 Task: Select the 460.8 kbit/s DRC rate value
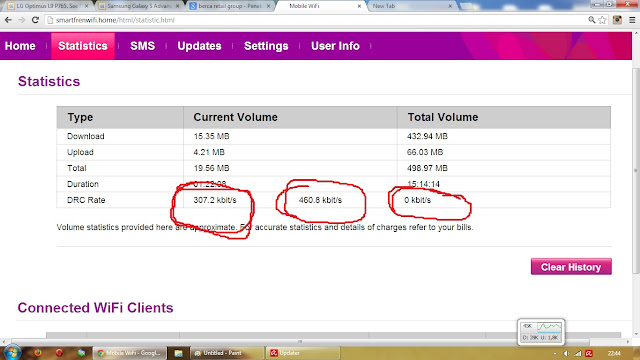tap(320, 200)
